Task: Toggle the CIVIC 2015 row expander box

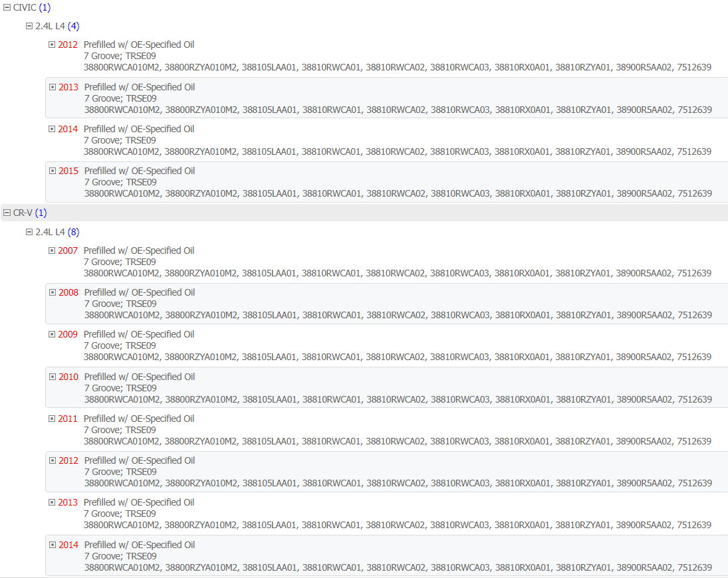Action: (x=53, y=171)
